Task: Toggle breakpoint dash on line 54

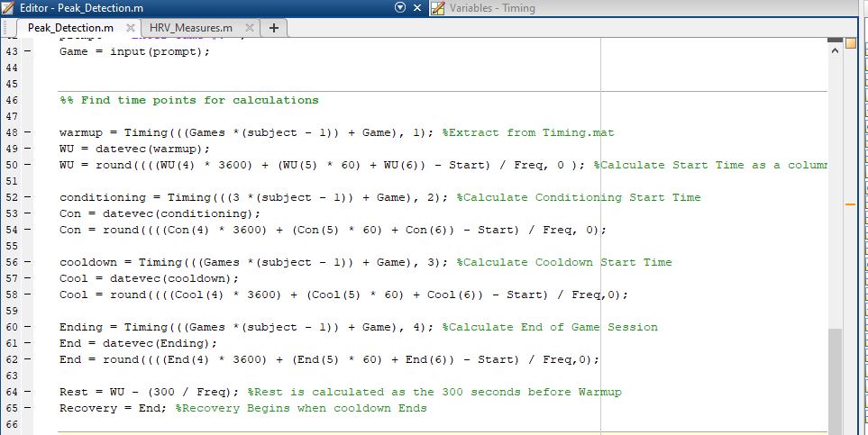Action: coord(28,230)
